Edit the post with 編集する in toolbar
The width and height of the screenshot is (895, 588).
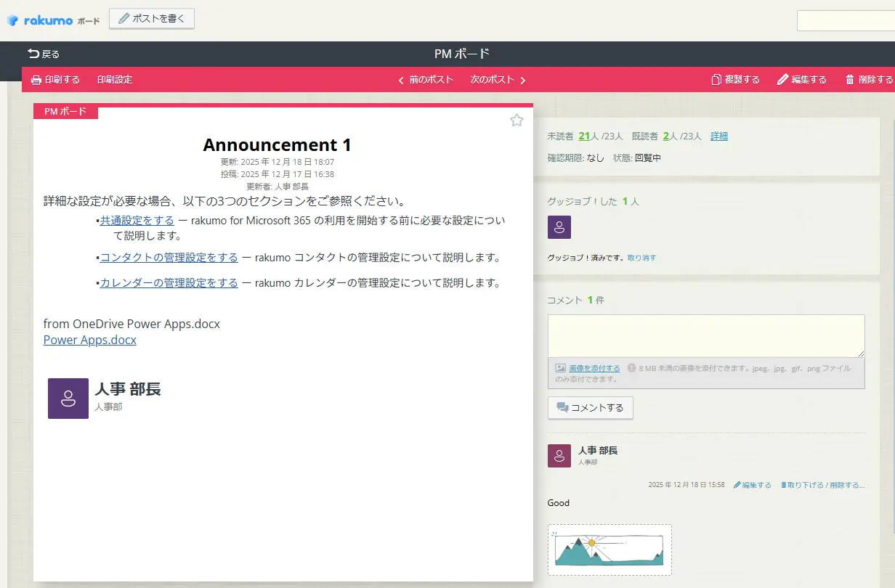(x=802, y=80)
